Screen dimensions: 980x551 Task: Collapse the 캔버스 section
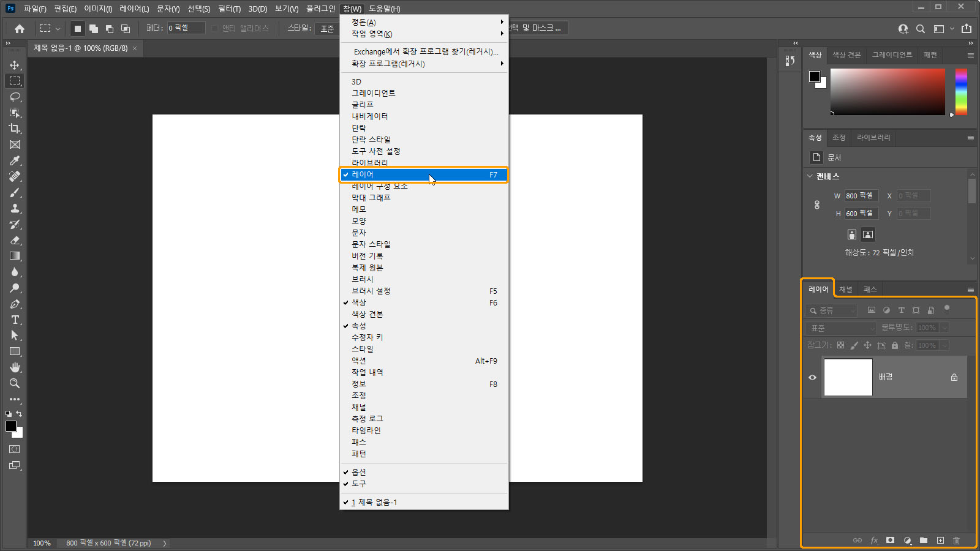click(x=810, y=176)
